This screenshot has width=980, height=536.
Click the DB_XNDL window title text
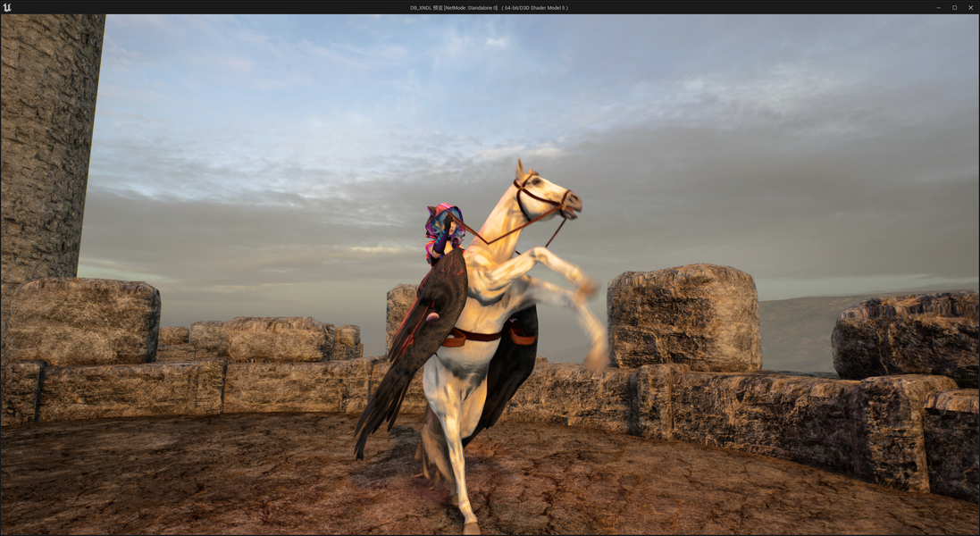pos(489,8)
